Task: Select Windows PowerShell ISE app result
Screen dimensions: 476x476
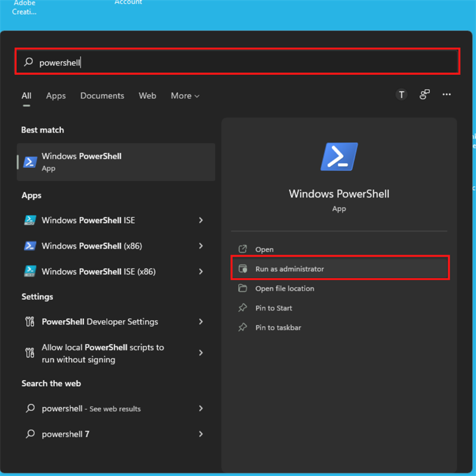Action: pyautogui.click(x=116, y=220)
